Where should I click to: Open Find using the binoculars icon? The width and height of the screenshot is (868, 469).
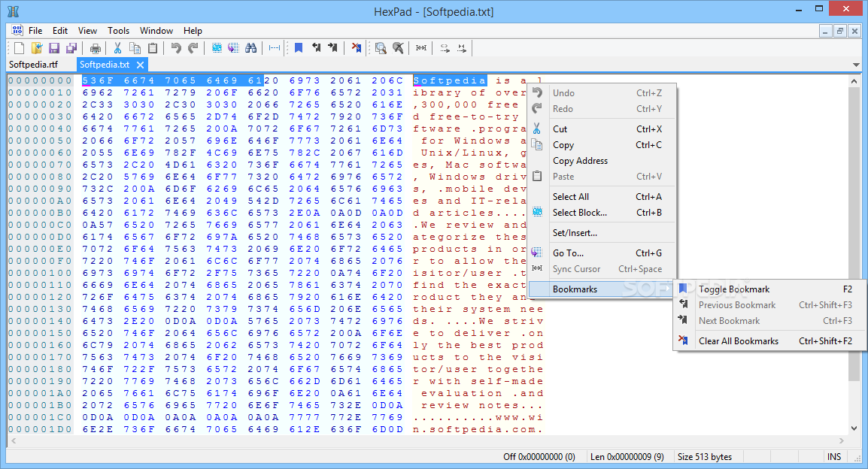tap(250, 48)
